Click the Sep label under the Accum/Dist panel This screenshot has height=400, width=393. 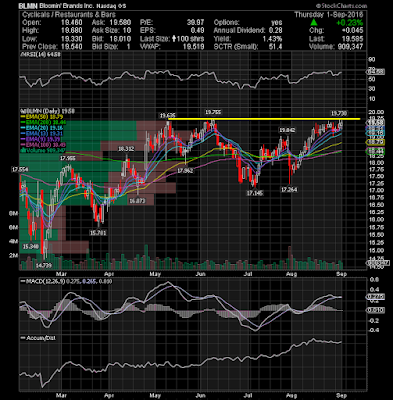click(x=342, y=395)
